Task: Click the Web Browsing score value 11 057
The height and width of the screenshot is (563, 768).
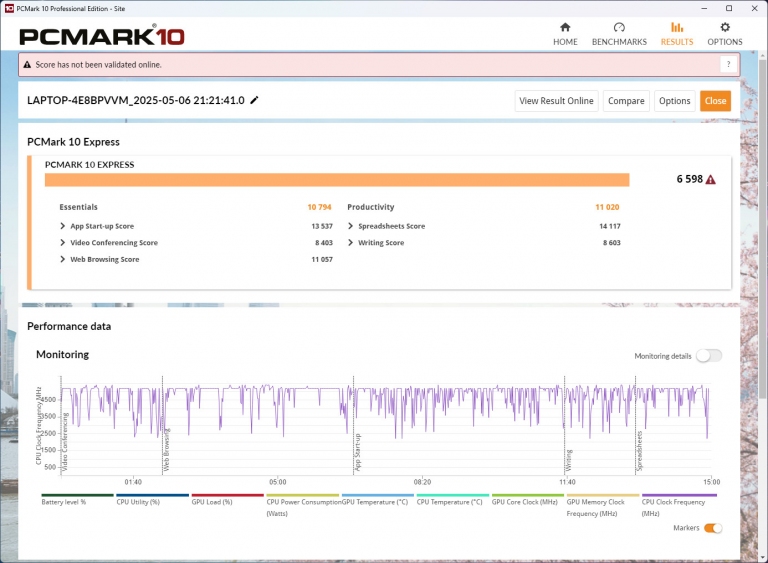Action: (322, 260)
